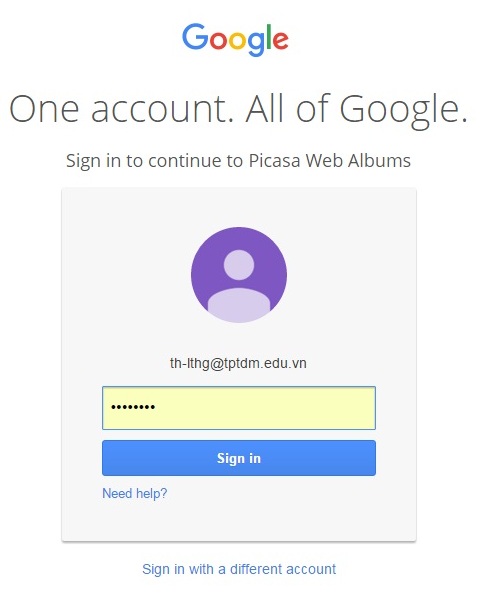This screenshot has height=596, width=481.
Task: Focus the yellow password input field
Action: point(239,408)
